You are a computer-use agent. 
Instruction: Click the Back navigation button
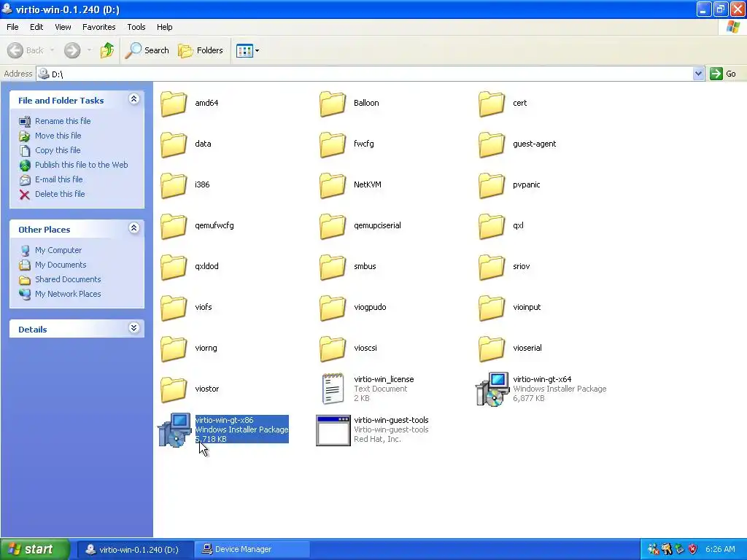pos(26,50)
